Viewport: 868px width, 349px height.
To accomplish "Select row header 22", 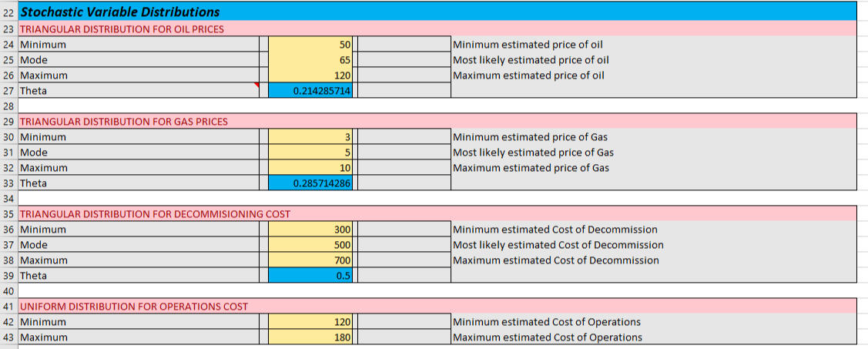I will click(x=8, y=12).
